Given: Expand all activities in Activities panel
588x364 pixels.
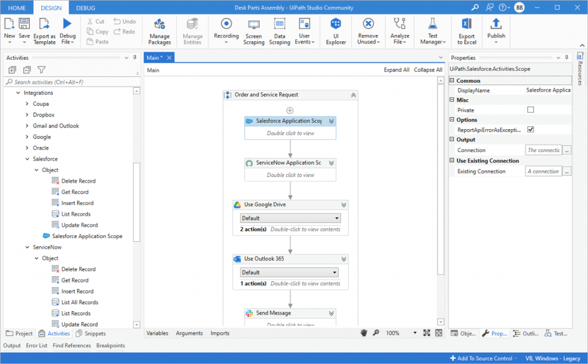Looking at the screenshot, I should 13,70.
